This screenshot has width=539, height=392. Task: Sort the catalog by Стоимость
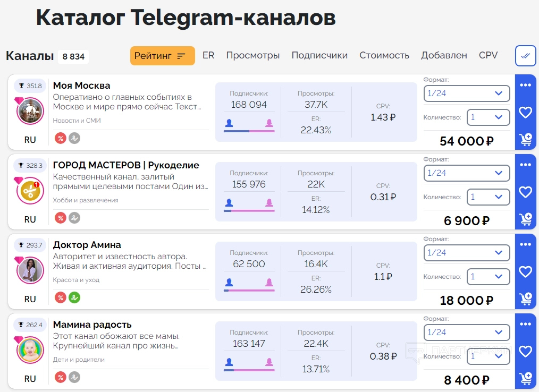coord(384,55)
